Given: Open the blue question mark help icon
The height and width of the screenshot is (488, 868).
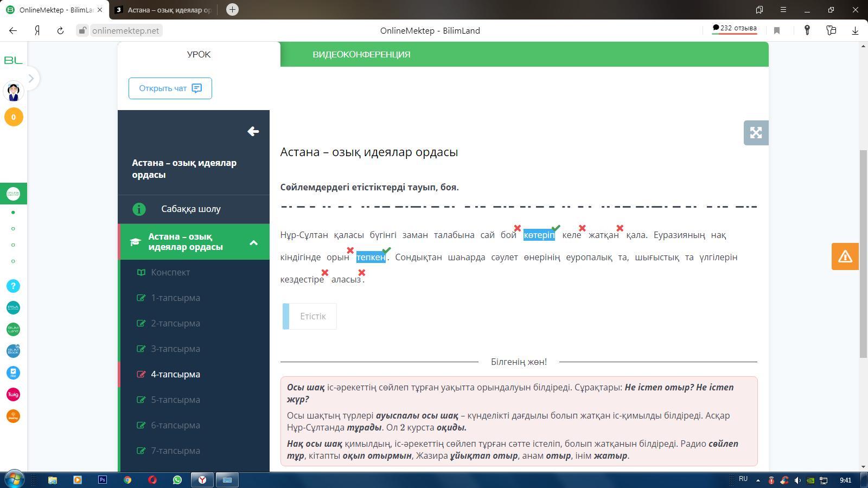Looking at the screenshot, I should point(13,286).
